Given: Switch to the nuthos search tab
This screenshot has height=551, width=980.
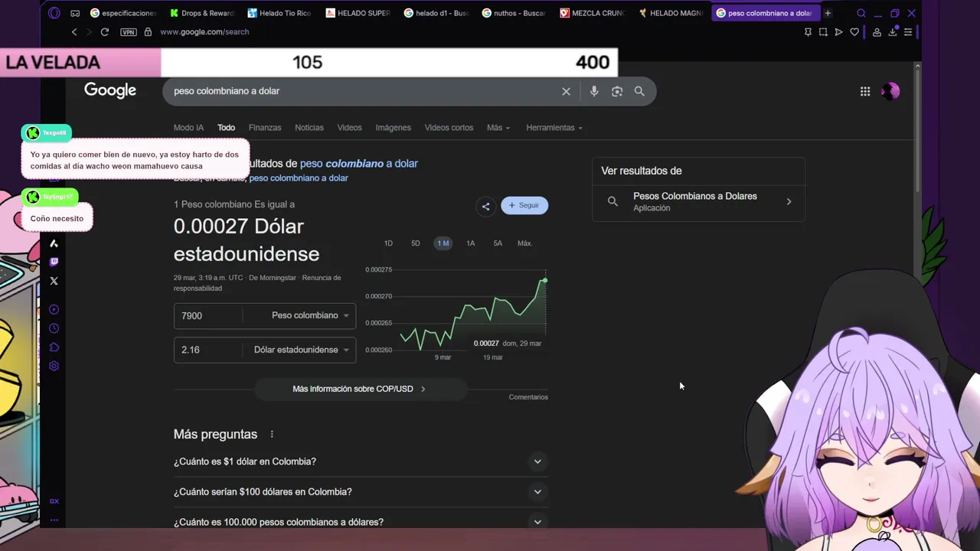Looking at the screenshot, I should (514, 13).
